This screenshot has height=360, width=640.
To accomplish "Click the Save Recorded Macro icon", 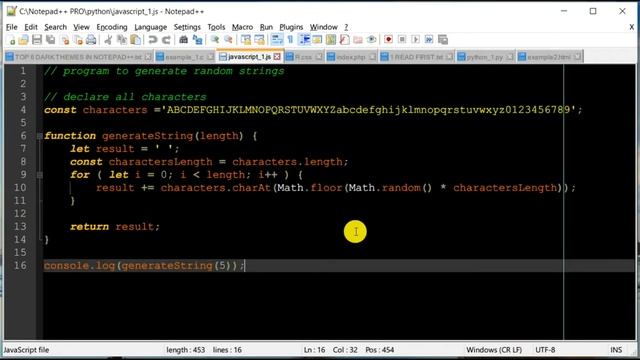I will click(x=443, y=40).
